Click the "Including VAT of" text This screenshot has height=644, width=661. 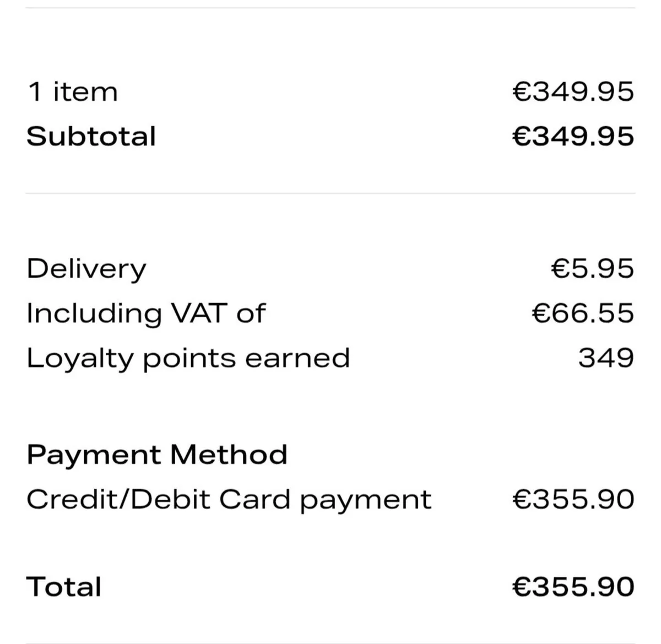[146, 313]
